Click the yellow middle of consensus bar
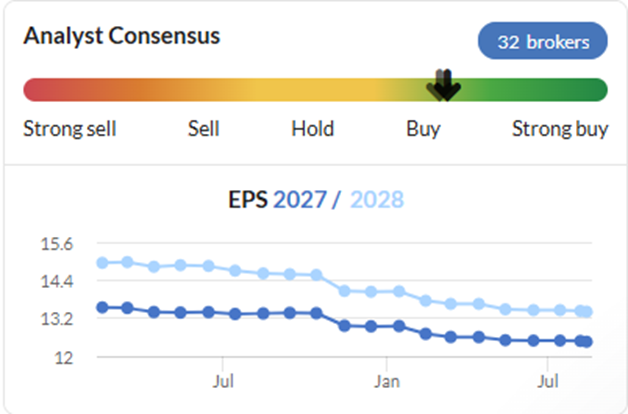628x414 pixels. click(312, 90)
